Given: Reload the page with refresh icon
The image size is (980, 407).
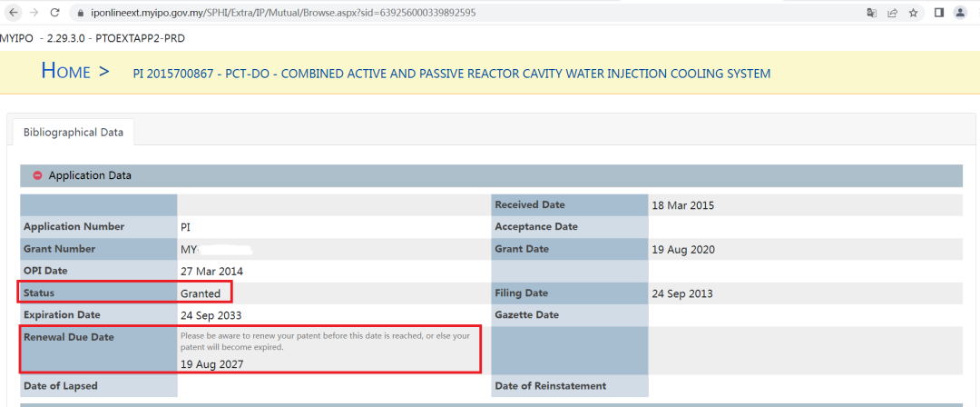Looking at the screenshot, I should [54, 13].
